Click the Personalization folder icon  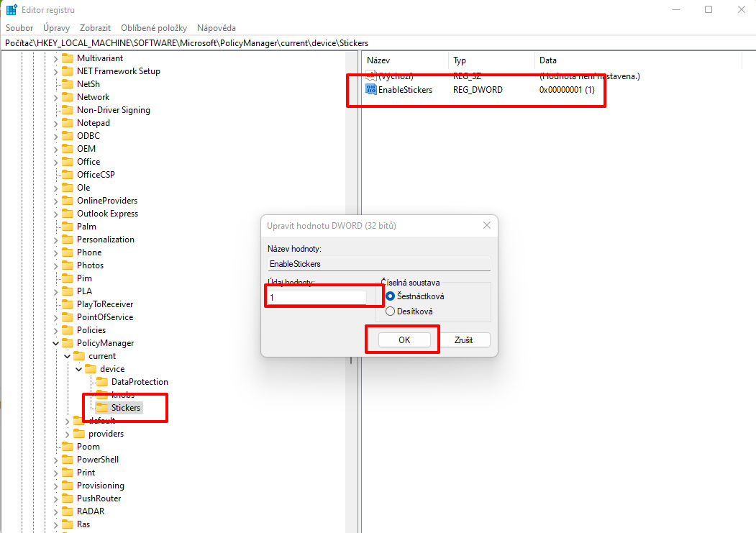pos(68,240)
